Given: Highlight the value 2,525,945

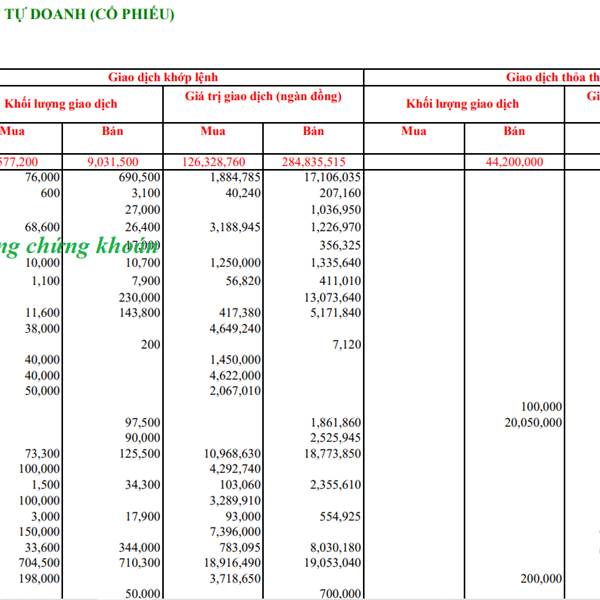Looking at the screenshot, I should click(336, 437).
